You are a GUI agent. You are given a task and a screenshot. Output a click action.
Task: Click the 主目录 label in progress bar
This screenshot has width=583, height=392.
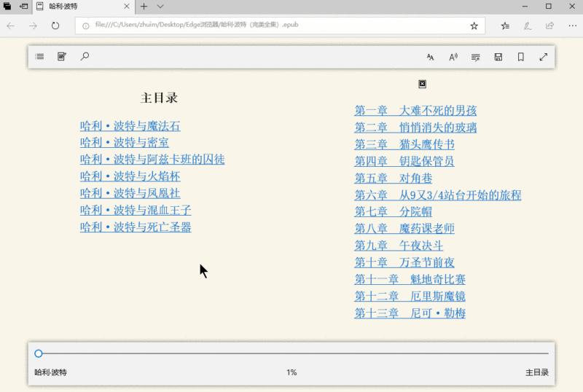[537, 372]
